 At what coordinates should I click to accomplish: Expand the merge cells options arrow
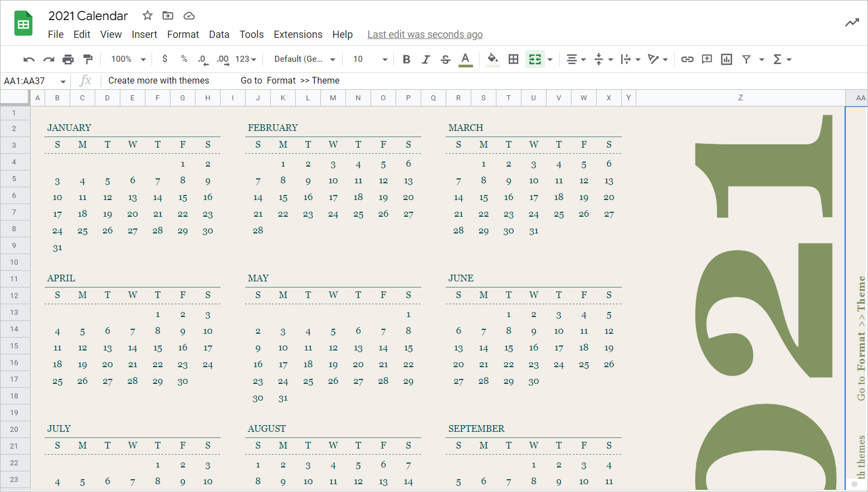(550, 59)
